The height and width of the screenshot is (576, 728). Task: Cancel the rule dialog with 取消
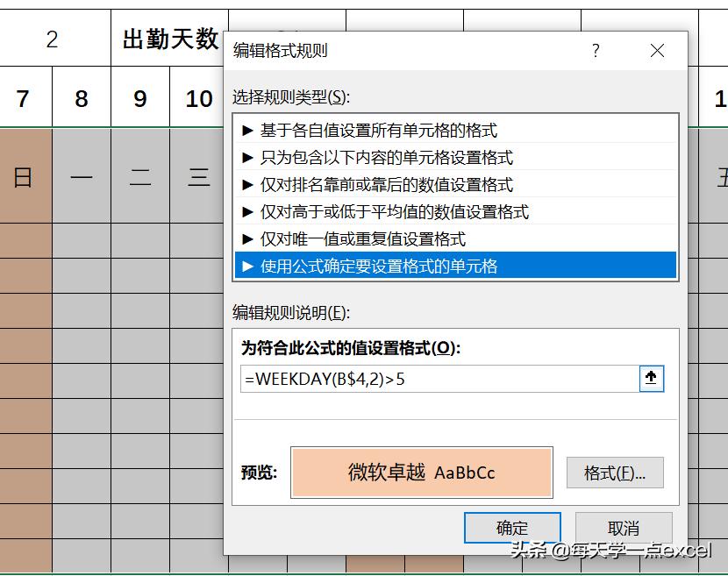(x=625, y=528)
